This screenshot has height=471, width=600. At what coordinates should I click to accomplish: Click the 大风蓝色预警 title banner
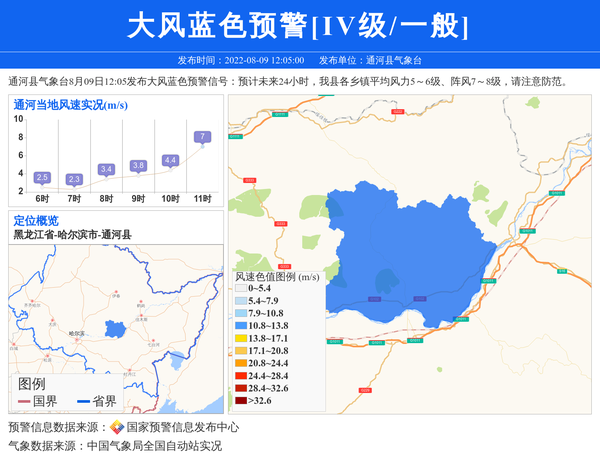coord(299,26)
